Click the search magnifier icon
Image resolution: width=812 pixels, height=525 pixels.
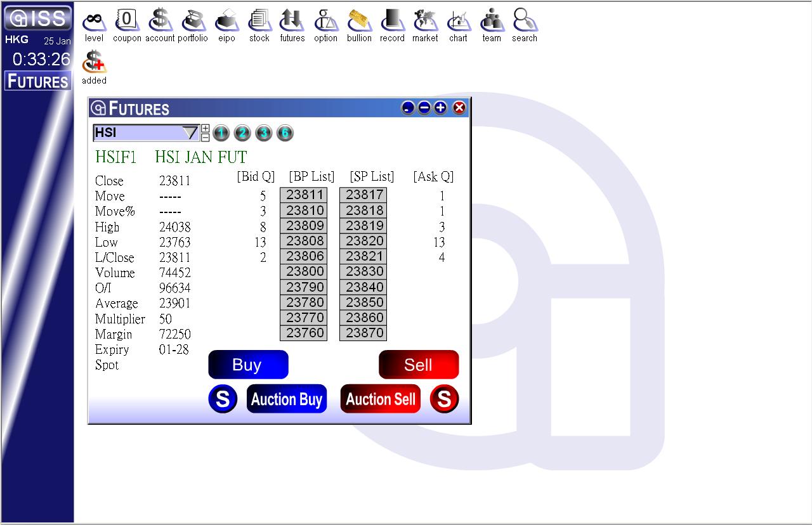pyautogui.click(x=525, y=25)
